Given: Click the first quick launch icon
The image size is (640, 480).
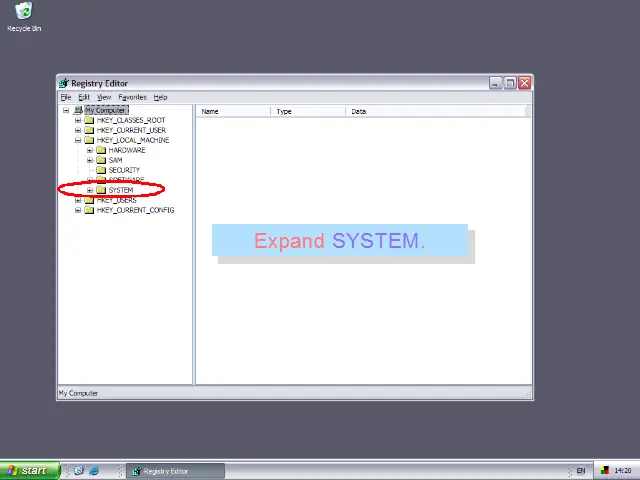Looking at the screenshot, I should tap(79, 471).
